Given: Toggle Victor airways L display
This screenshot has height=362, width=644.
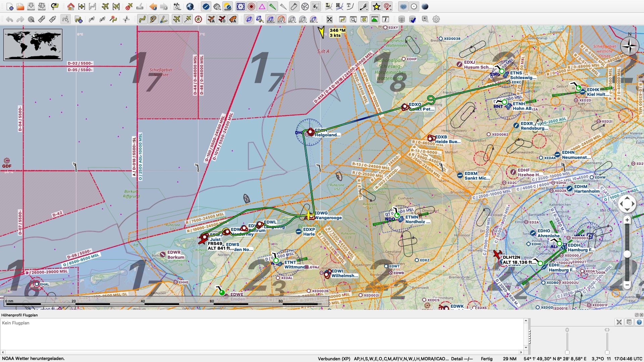Looking at the screenshot, I should point(329,6).
